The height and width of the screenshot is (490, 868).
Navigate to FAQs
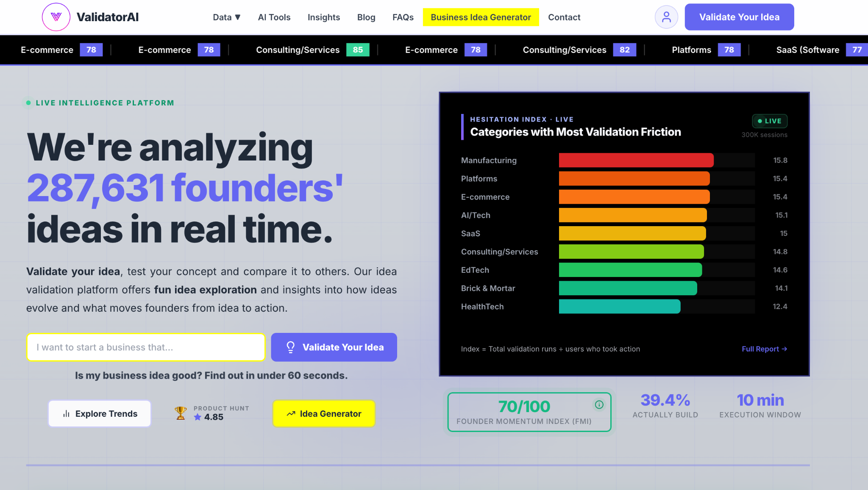[x=403, y=17]
